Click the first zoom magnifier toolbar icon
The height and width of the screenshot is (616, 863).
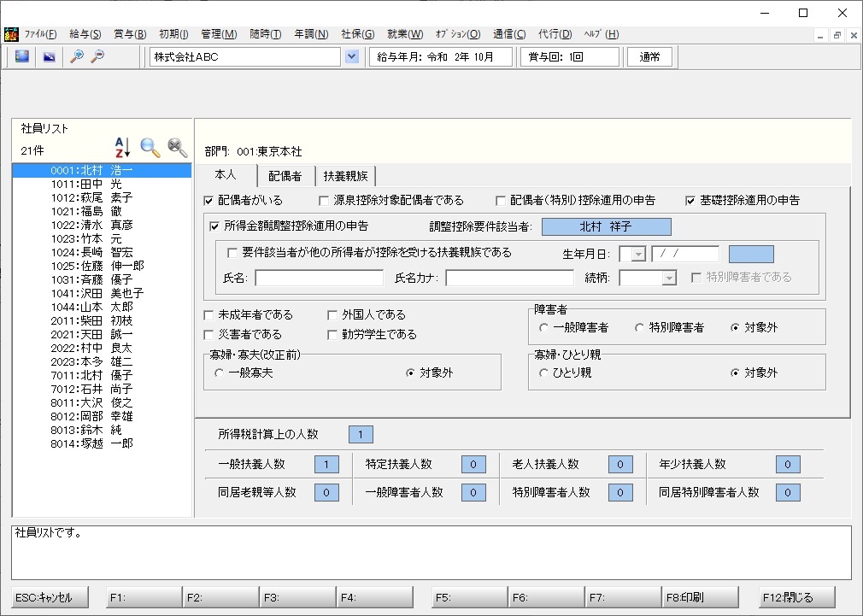tap(77, 56)
